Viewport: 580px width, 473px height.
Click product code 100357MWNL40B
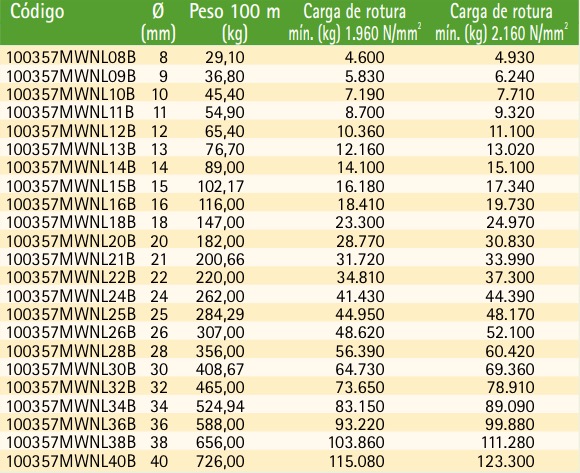pyautogui.click(x=71, y=462)
